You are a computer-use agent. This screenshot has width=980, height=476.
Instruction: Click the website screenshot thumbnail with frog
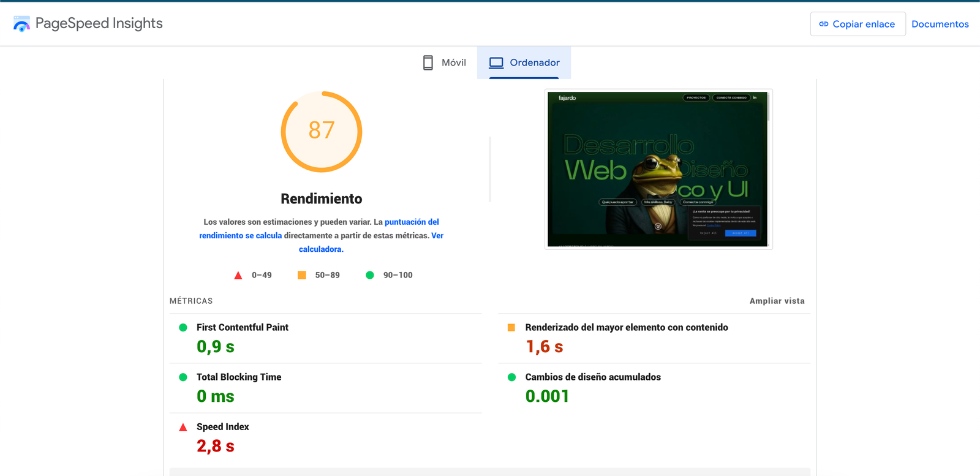click(658, 169)
